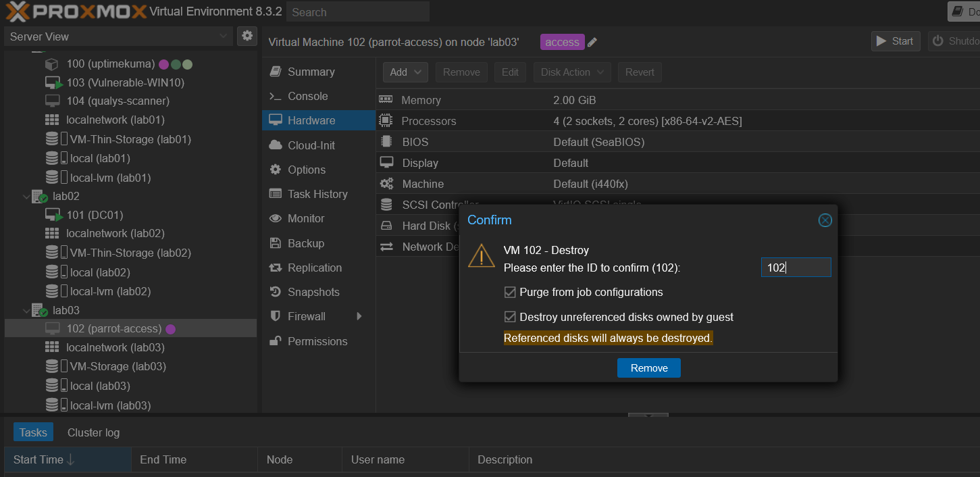Toggle Destroy unreferenced disks owned by guest
This screenshot has width=980, height=477.
point(510,317)
